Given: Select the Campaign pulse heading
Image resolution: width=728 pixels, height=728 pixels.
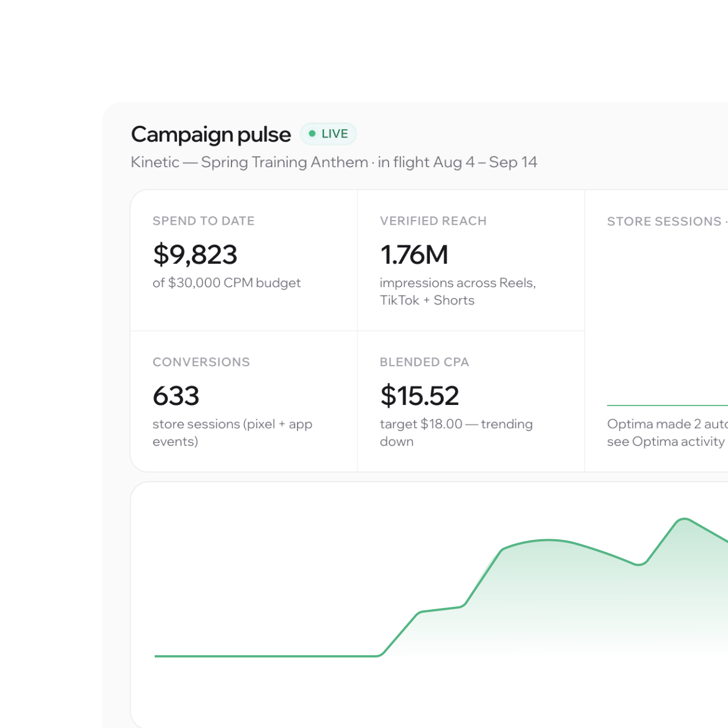Looking at the screenshot, I should (x=211, y=135).
